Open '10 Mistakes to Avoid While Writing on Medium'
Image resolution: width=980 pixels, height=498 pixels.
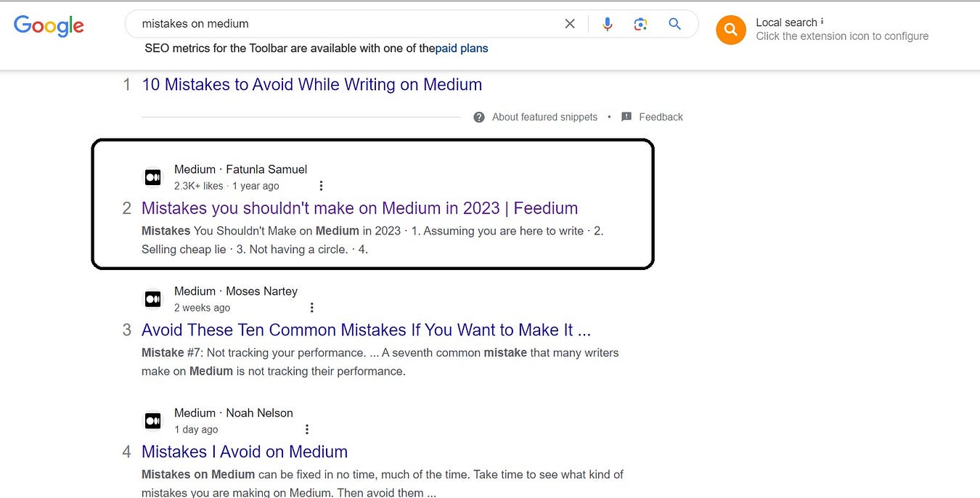312,85
